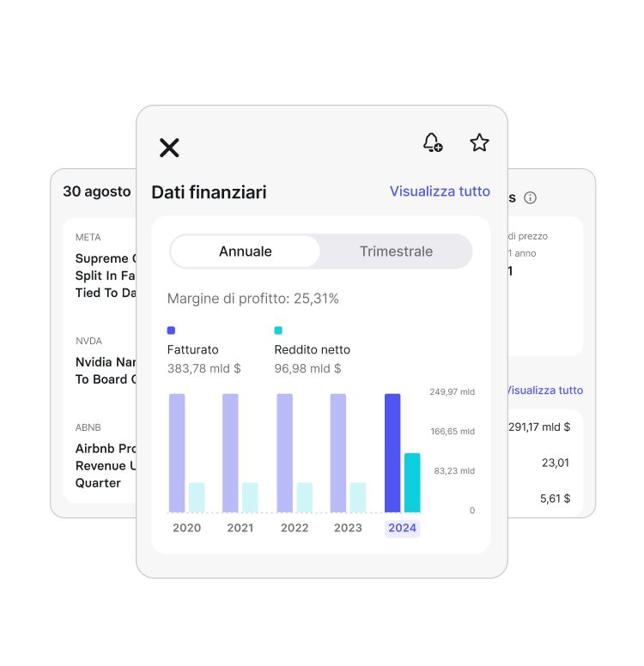Click Visualizza tutto in the right card
This screenshot has height=666, width=644.
[x=544, y=390]
